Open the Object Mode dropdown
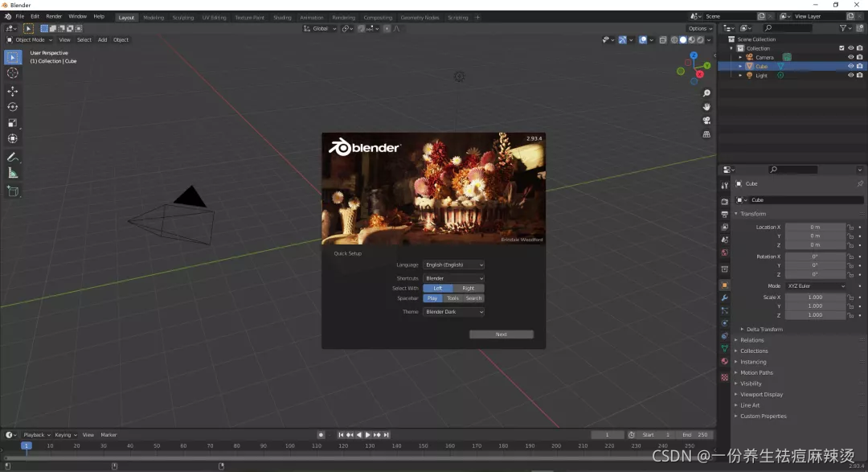 tap(30, 40)
